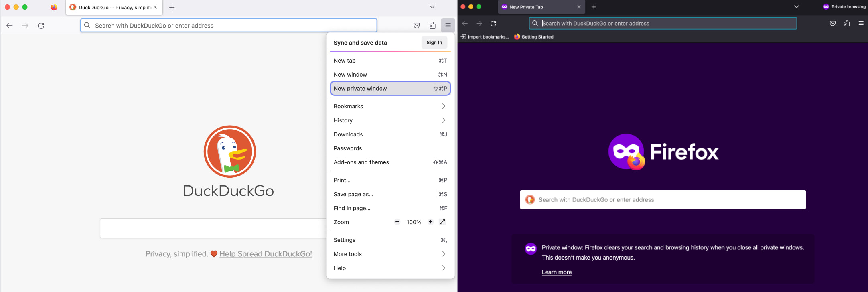Add new tab in private window

click(x=594, y=7)
